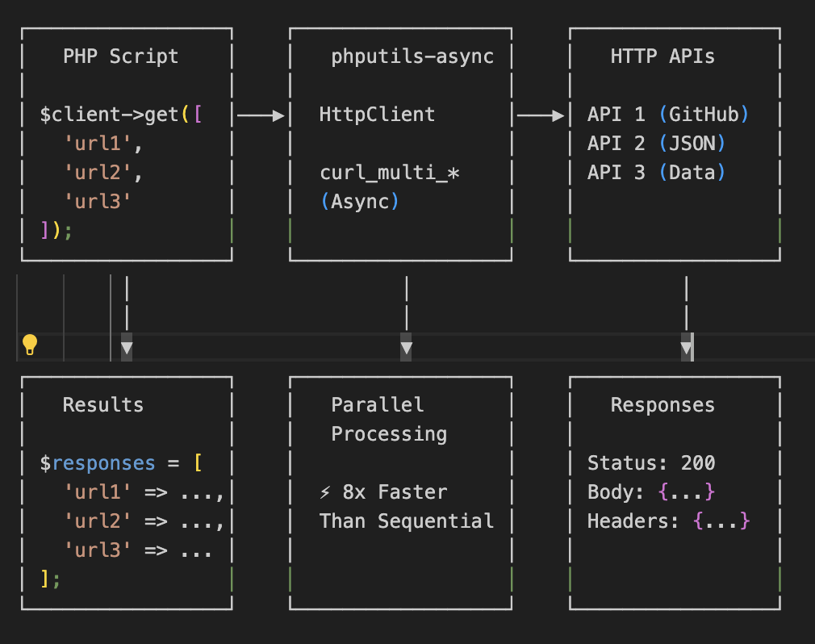Click the phputils-async box title

[412, 56]
